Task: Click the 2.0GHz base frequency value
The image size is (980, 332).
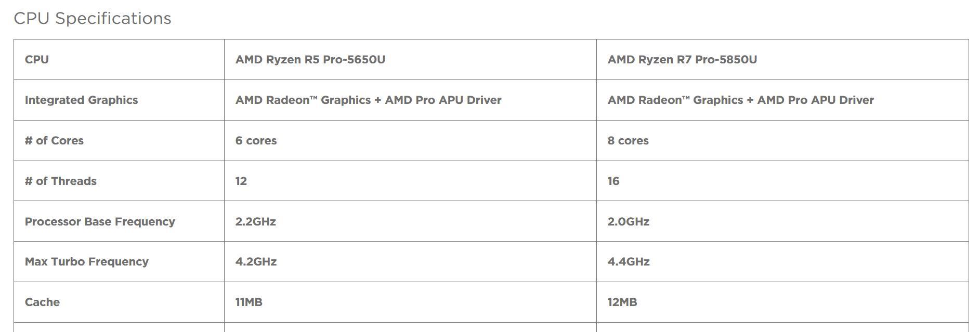Action: (628, 221)
